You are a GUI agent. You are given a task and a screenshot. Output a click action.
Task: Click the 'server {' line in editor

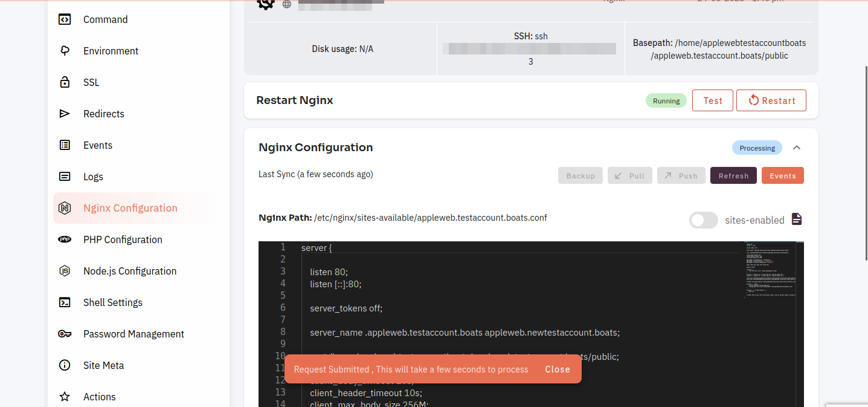pyautogui.click(x=317, y=248)
